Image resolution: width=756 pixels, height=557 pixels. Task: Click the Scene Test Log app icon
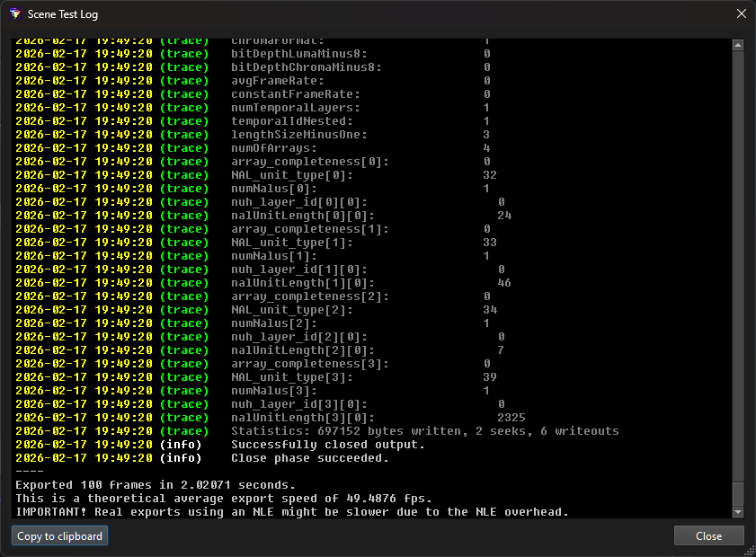(14, 14)
